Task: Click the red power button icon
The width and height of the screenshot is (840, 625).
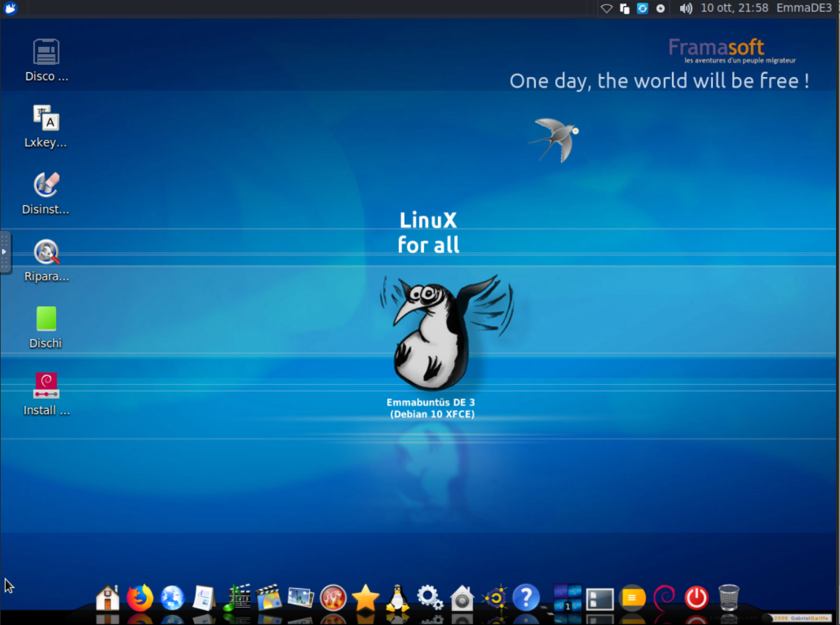Action: click(x=696, y=597)
